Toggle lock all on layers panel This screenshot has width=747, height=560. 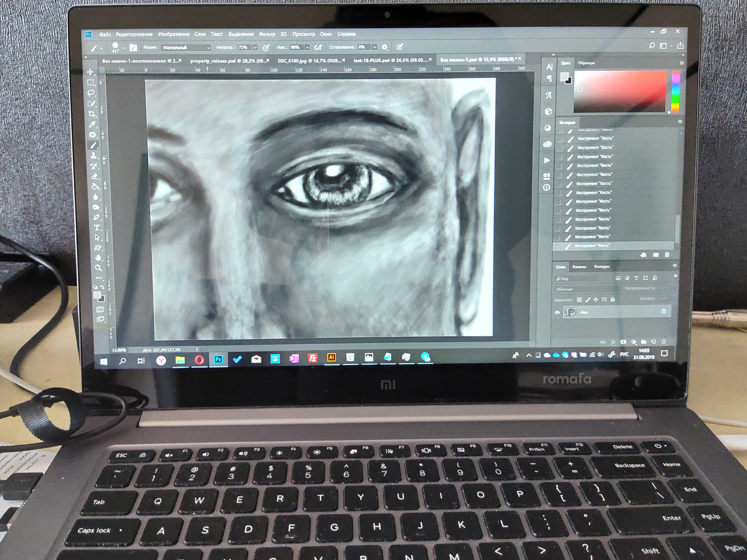click(613, 299)
